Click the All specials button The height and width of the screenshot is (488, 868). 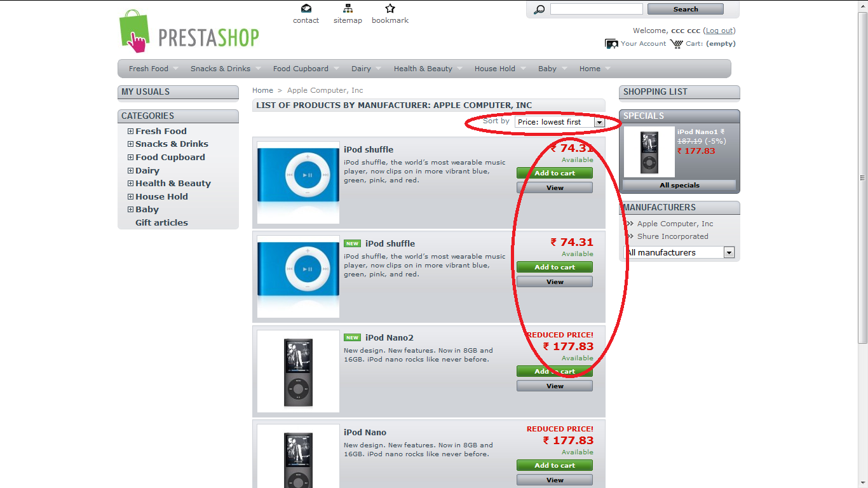(679, 186)
